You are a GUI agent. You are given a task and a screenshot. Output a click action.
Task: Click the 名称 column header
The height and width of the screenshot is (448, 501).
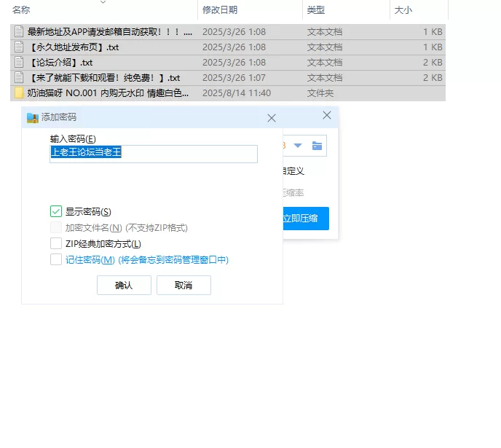21,10
